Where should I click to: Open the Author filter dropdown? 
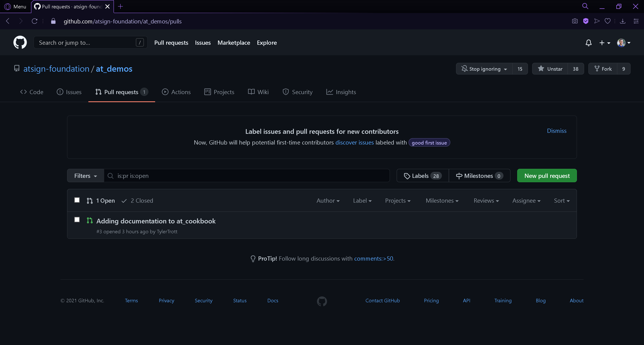(328, 200)
